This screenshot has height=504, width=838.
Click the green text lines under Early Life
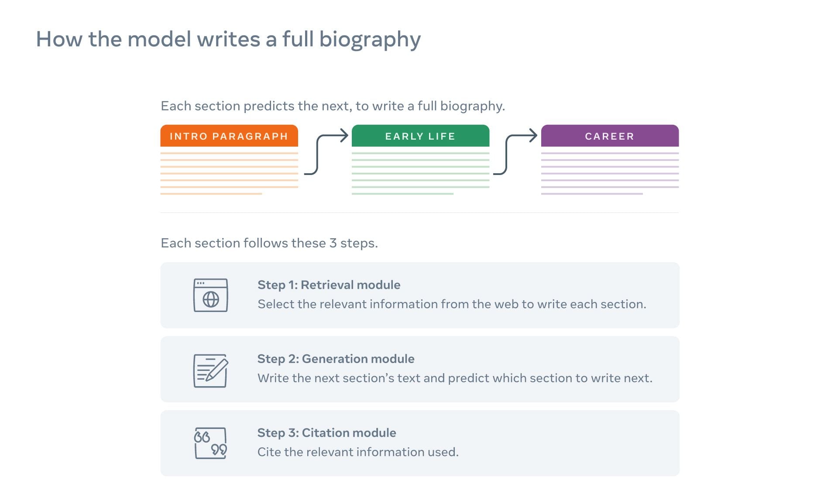[420, 173]
